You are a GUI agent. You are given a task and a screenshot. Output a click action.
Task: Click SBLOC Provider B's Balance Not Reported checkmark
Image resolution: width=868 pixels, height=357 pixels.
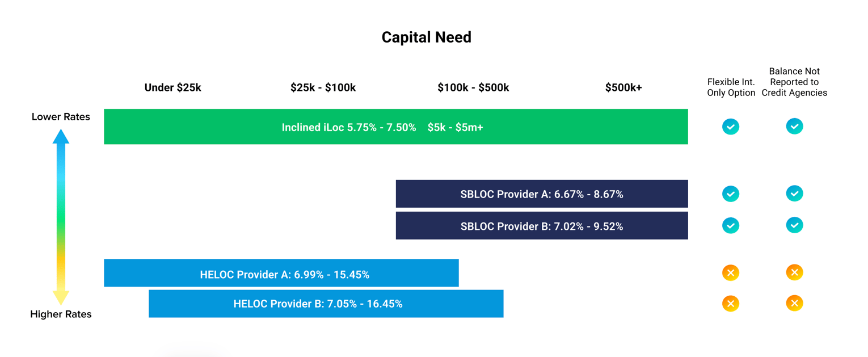coord(794,225)
